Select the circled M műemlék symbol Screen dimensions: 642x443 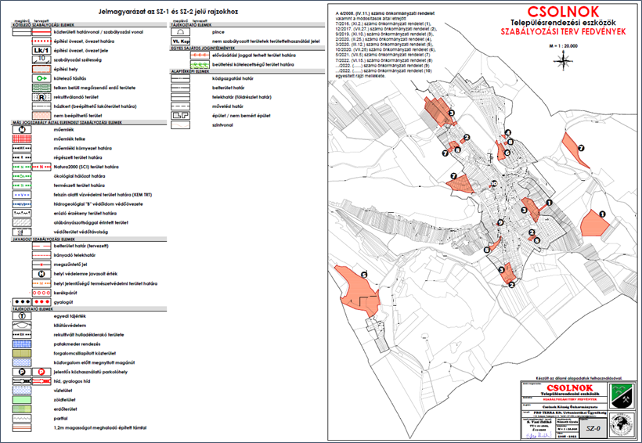22,128
